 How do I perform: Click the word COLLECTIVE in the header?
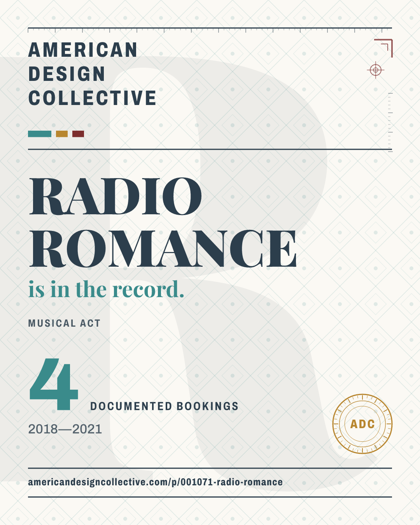coord(92,98)
